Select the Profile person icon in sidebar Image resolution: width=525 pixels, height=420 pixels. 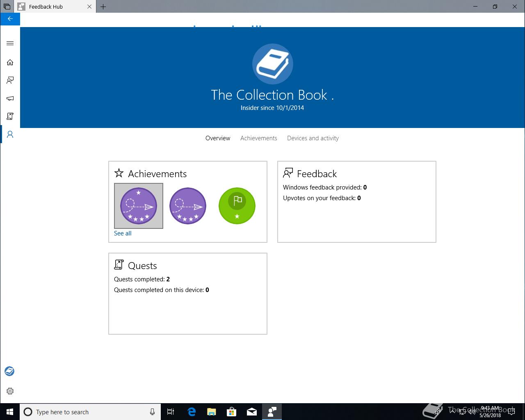click(10, 135)
